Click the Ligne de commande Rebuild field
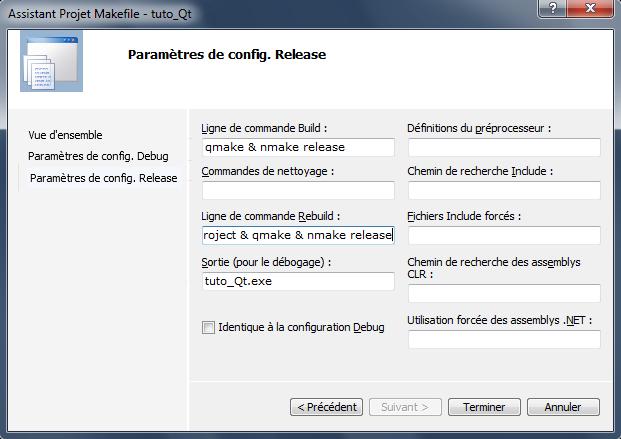This screenshot has height=439, width=621. [297, 235]
